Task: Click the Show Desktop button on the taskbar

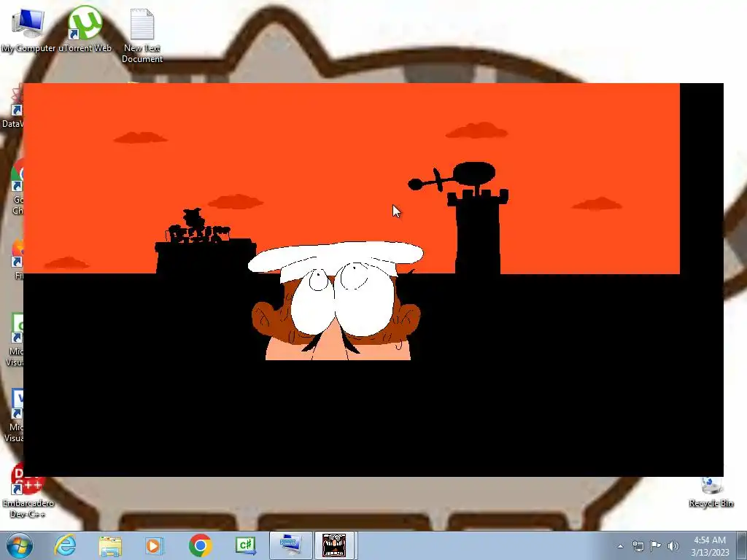Action: tap(742, 545)
